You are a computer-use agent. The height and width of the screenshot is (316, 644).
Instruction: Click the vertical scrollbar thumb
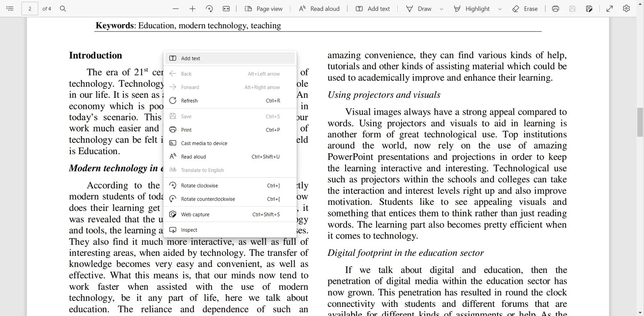click(640, 122)
